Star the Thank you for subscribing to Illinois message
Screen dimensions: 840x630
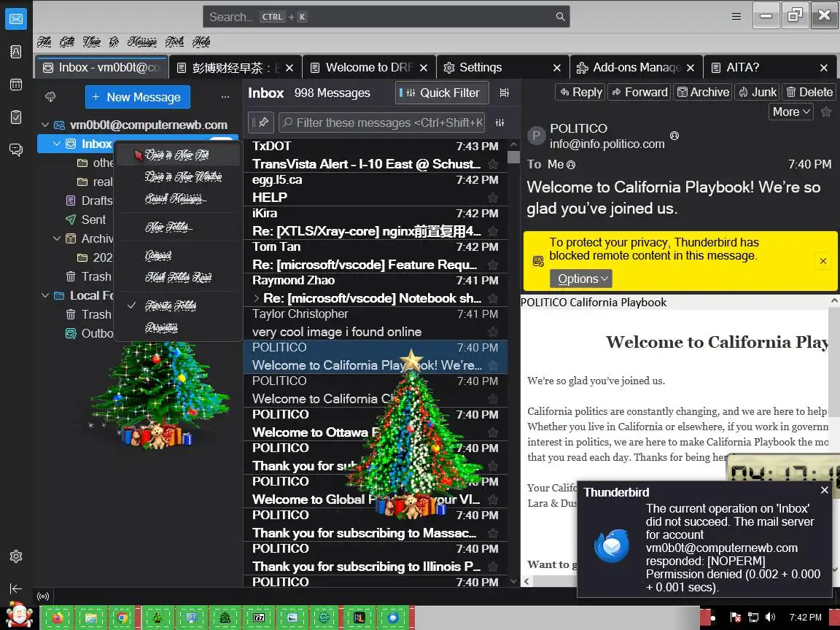point(493,567)
